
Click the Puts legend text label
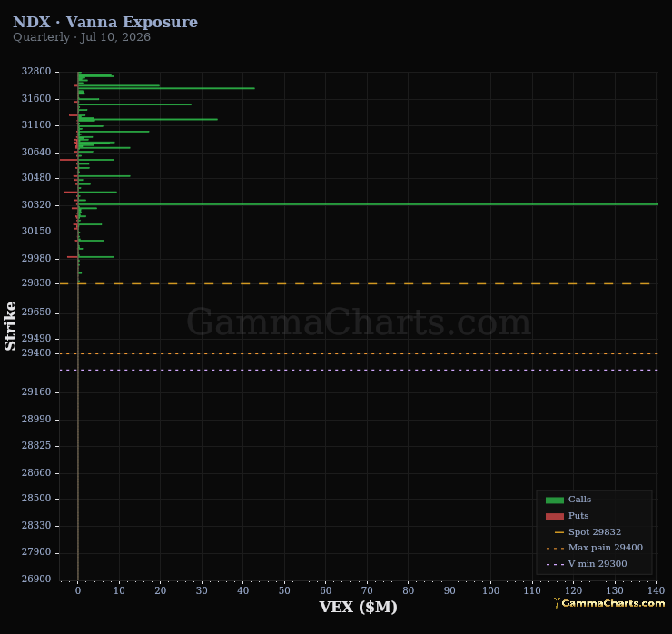578,516
